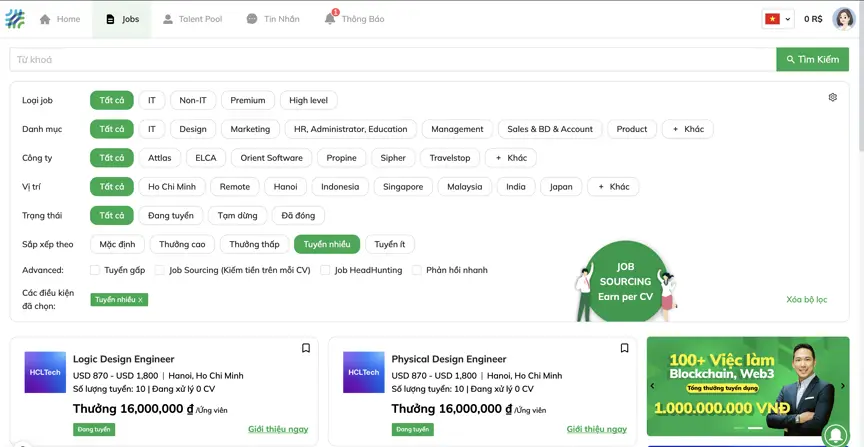Viewport: 864px width, 447px height.
Task: Remove the 'Tuyển nhiều' selected filter tag
Action: pyautogui.click(x=140, y=300)
